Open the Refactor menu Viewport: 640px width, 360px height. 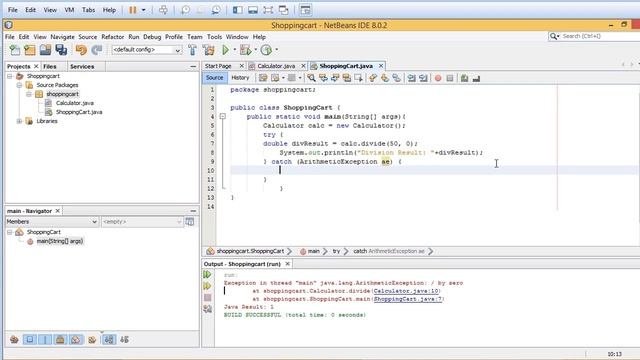click(x=112, y=37)
